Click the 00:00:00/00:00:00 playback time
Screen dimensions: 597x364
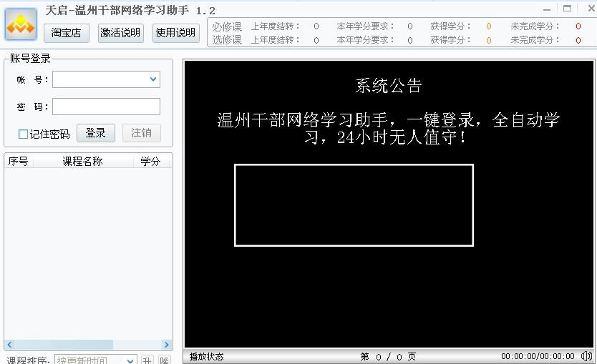pos(538,356)
